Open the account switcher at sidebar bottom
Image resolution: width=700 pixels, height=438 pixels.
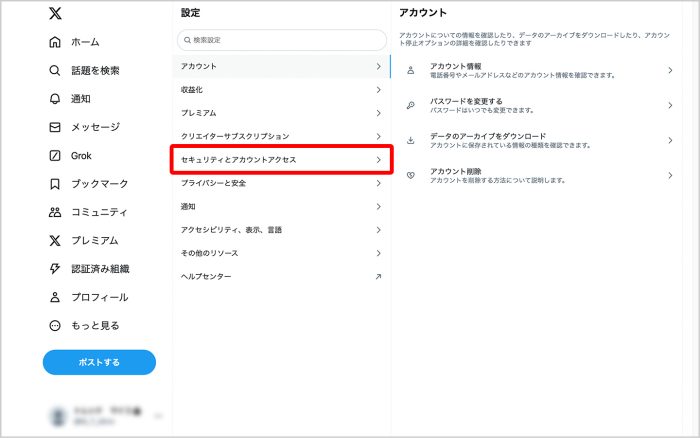(100, 415)
